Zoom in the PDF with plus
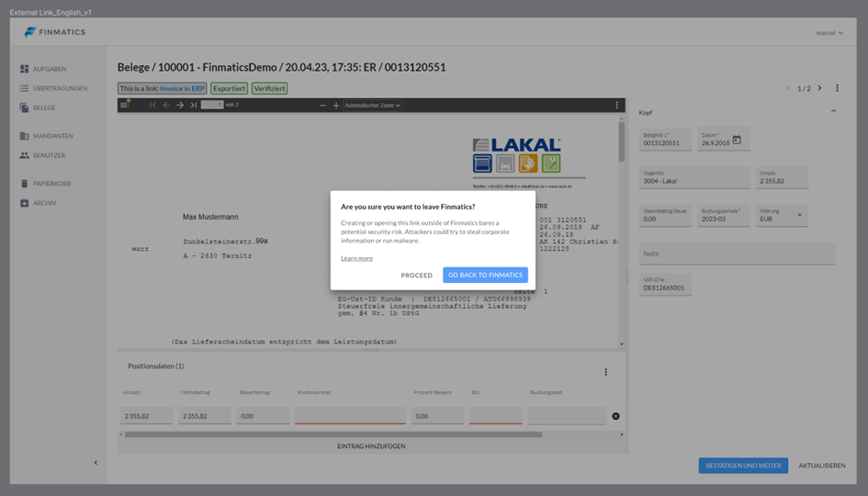This screenshot has width=868, height=496. tap(336, 106)
